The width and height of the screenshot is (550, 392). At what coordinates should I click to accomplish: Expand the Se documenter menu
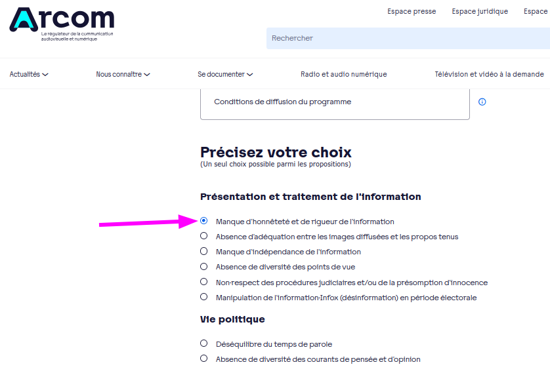coord(225,75)
